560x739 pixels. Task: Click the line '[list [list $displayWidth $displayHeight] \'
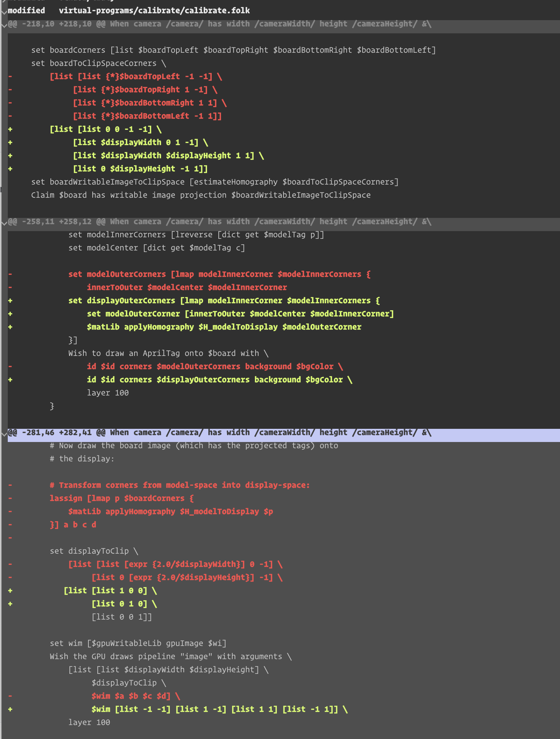point(168,670)
